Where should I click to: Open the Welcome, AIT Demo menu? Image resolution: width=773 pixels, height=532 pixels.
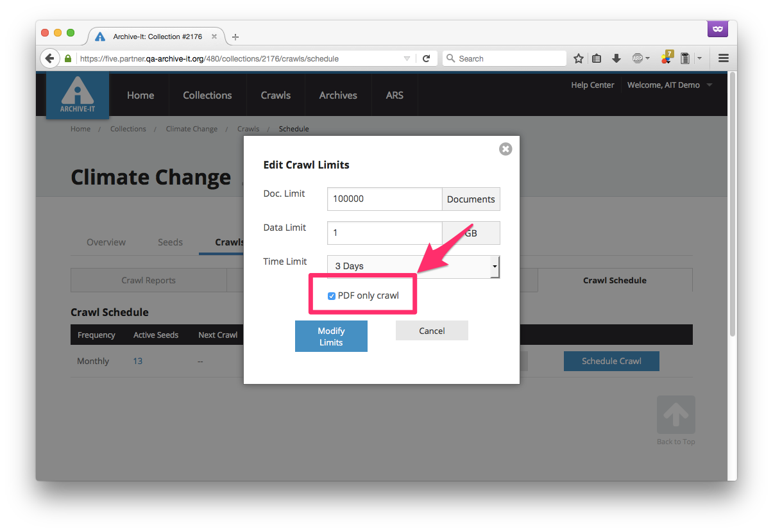[x=669, y=85]
